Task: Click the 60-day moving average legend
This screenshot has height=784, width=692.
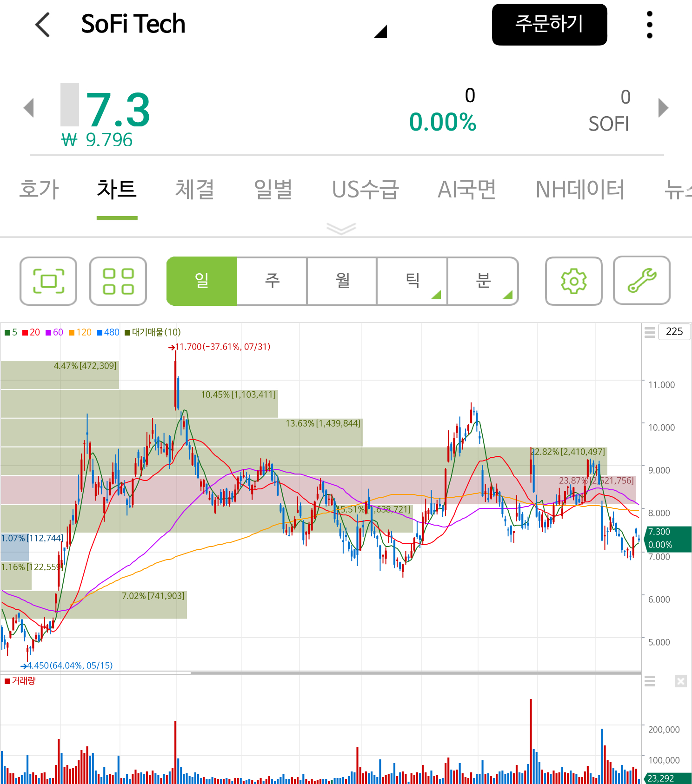Action: point(54,332)
